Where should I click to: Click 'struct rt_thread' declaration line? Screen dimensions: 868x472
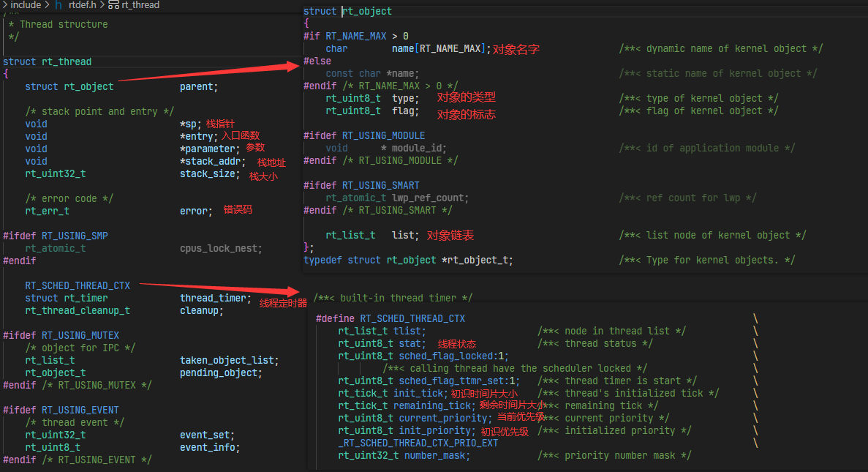[x=47, y=61]
